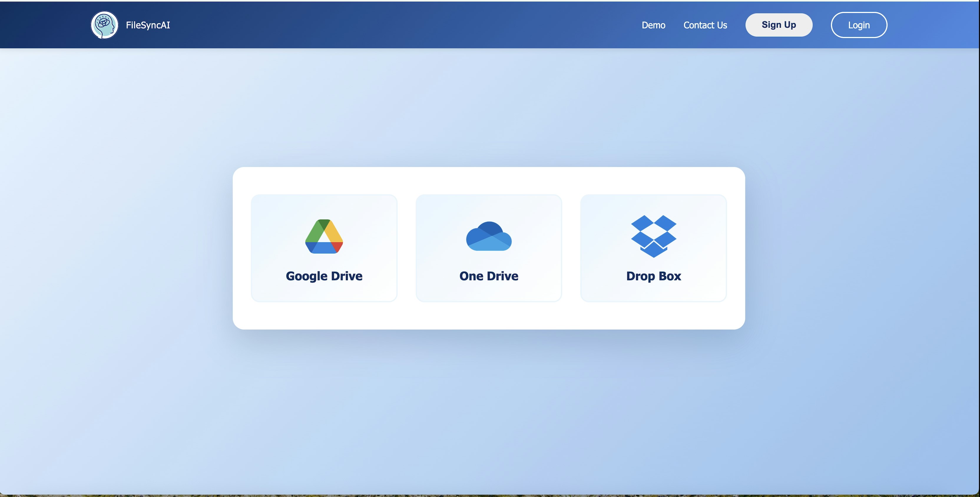Image resolution: width=980 pixels, height=497 pixels.
Task: Click the One Drive text label
Action: point(489,276)
